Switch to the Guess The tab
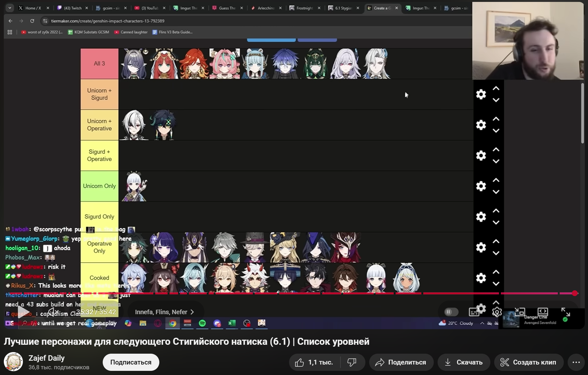The image size is (588, 375). [x=227, y=8]
